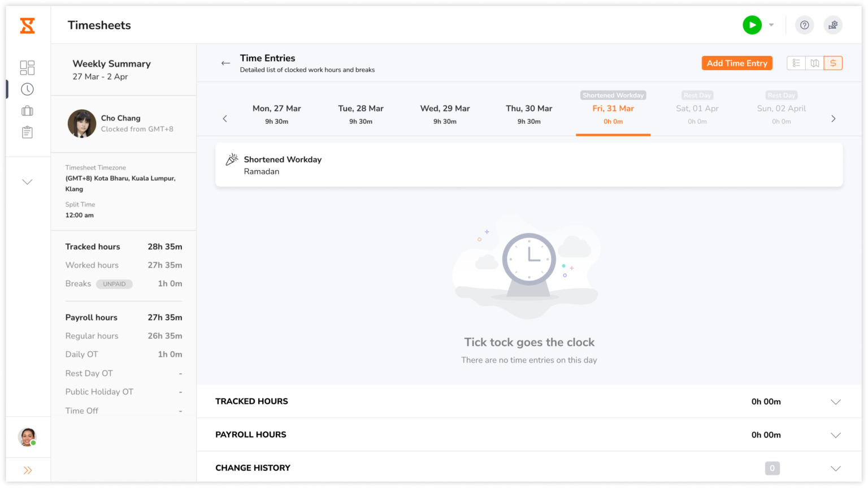Open dropdown arrow beside play button
868x488 pixels.
[771, 25]
